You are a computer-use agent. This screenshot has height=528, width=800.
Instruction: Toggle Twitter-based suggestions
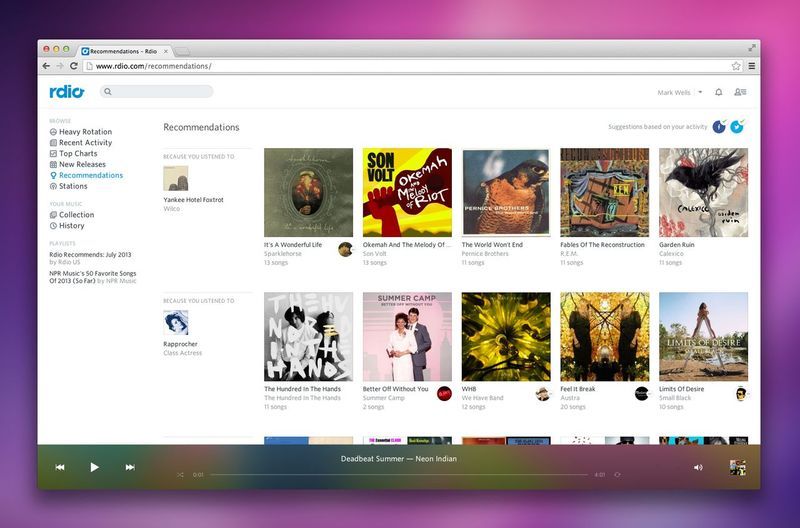pyautogui.click(x=737, y=127)
